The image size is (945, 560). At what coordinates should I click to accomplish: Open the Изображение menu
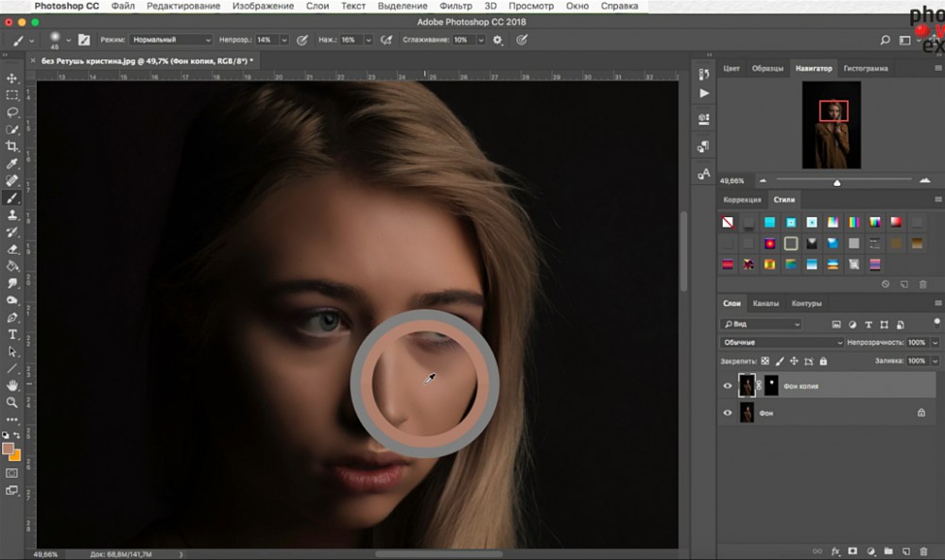click(x=264, y=6)
